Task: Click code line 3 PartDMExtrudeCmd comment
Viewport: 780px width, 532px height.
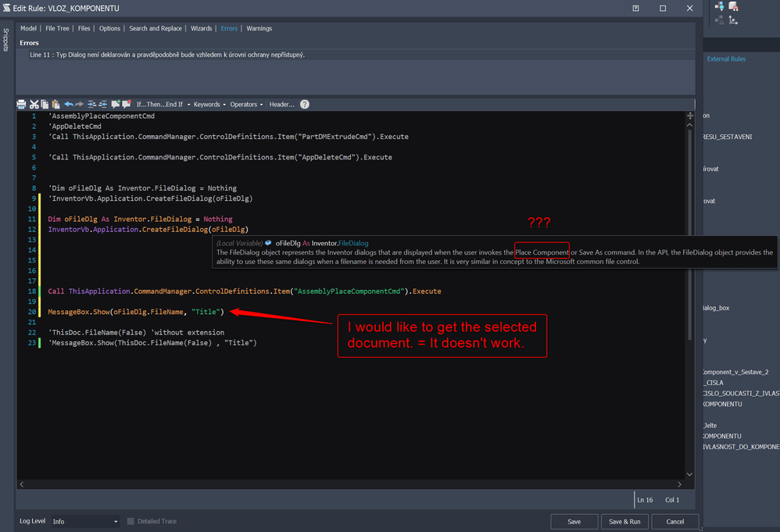Action: [228, 137]
